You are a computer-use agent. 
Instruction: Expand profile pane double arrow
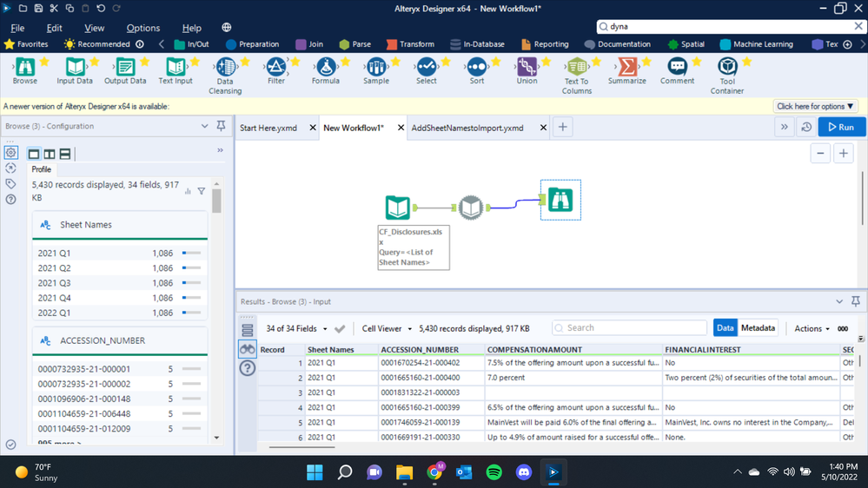tap(221, 150)
